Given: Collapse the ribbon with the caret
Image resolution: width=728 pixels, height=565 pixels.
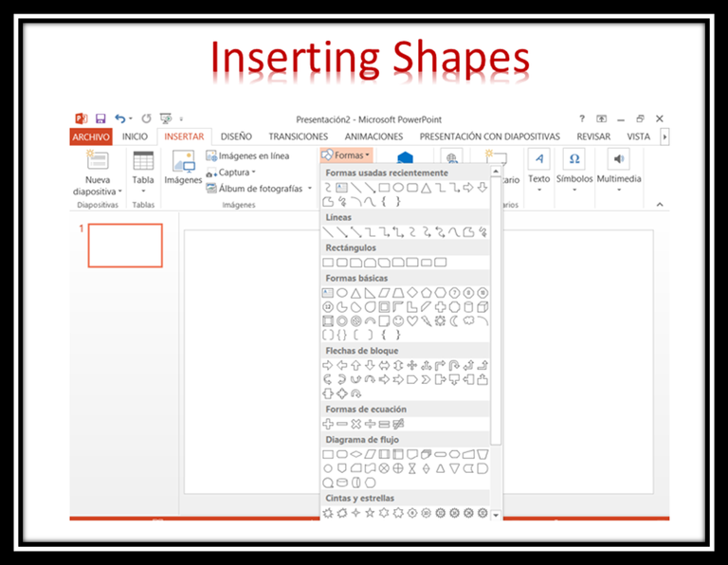Looking at the screenshot, I should 660,204.
